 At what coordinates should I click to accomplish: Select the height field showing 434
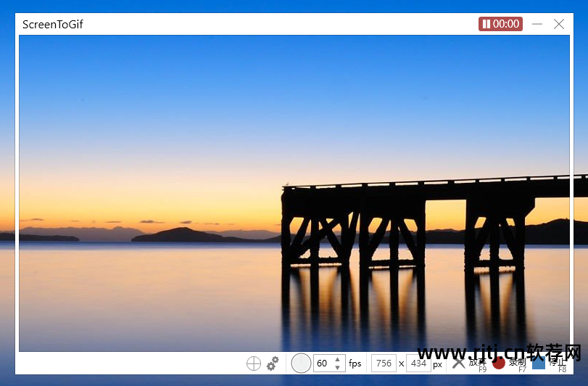pyautogui.click(x=418, y=364)
